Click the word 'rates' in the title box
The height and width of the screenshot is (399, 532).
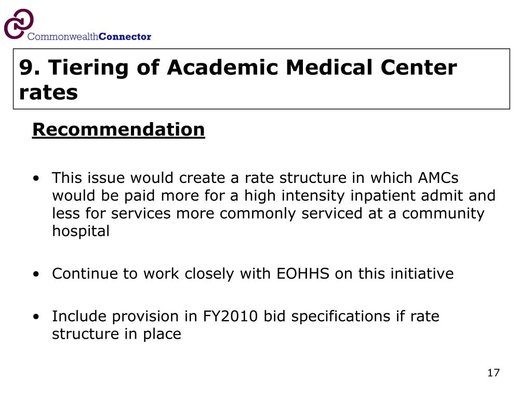[48, 92]
